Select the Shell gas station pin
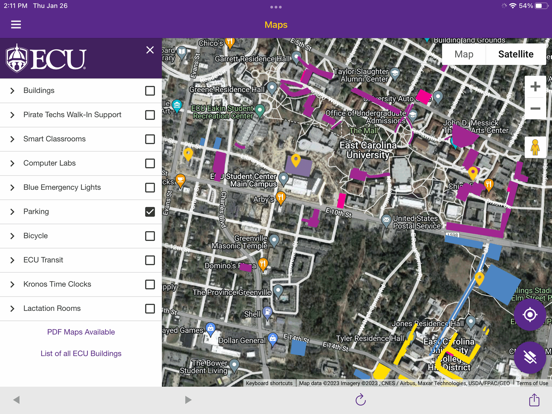The width and height of the screenshot is (552, 414). 268,313
